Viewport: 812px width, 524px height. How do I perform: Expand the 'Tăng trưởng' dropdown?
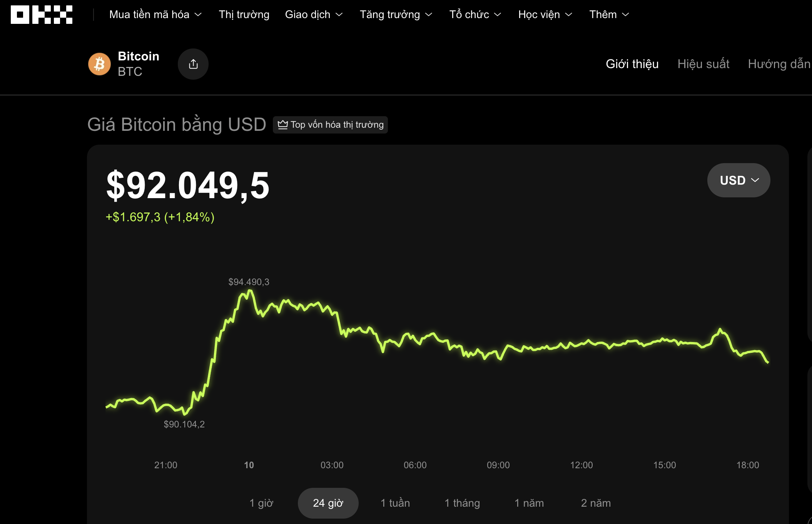pos(396,15)
